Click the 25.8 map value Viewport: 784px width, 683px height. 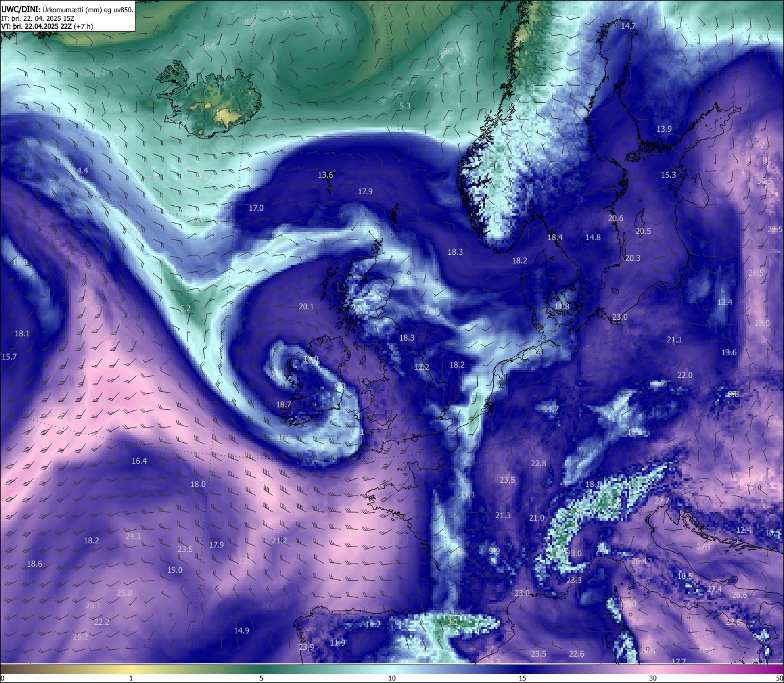pos(124,593)
